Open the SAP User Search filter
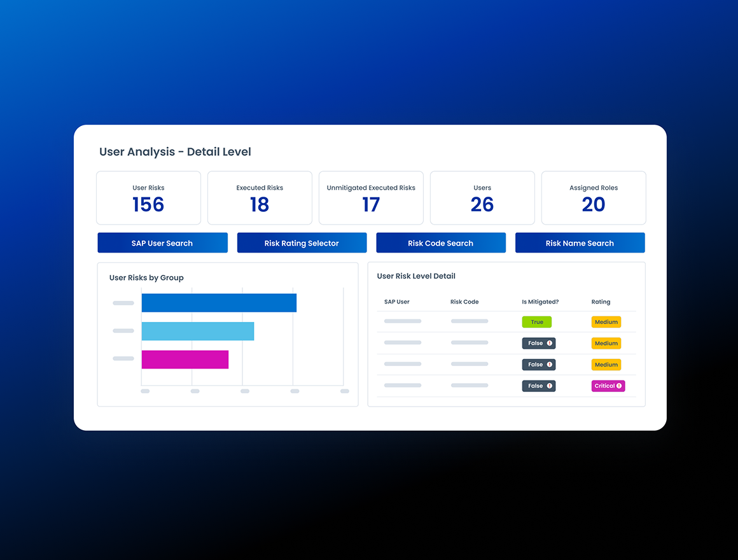 tap(162, 243)
